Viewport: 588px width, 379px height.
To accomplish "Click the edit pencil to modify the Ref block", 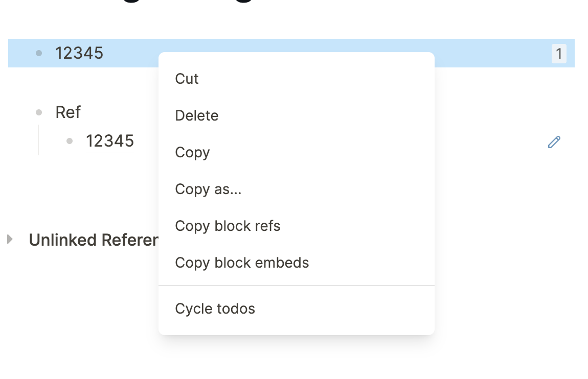I will 554,142.
